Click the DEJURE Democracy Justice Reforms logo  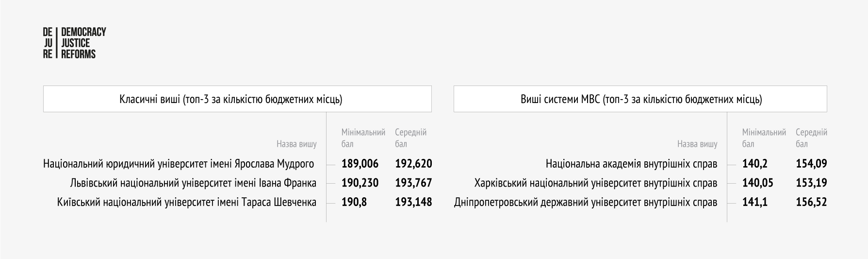tap(74, 43)
